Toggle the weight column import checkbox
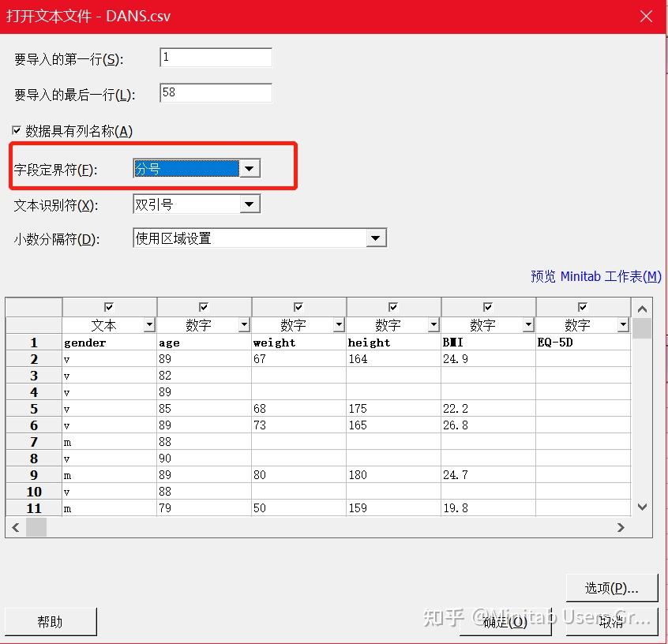 pyautogui.click(x=298, y=307)
